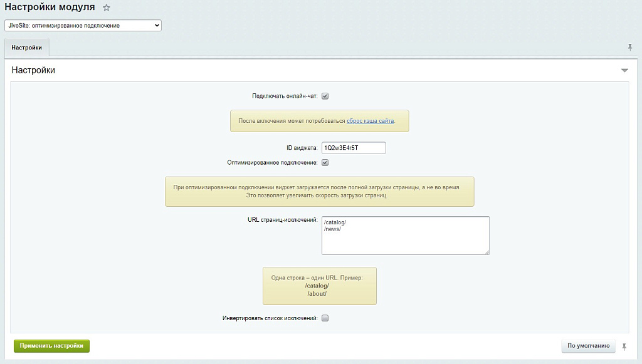Click the pin icon next to По умолчанию
This screenshot has height=364, width=642.
624,346
